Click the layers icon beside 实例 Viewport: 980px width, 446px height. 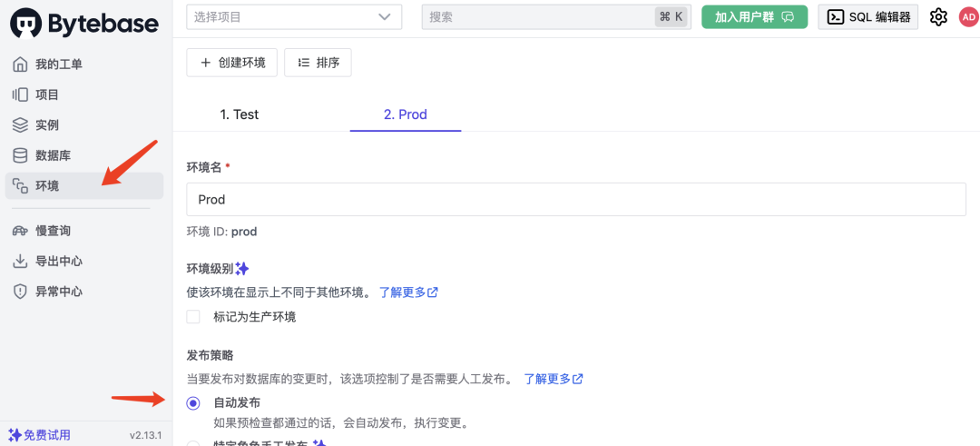[x=20, y=125]
